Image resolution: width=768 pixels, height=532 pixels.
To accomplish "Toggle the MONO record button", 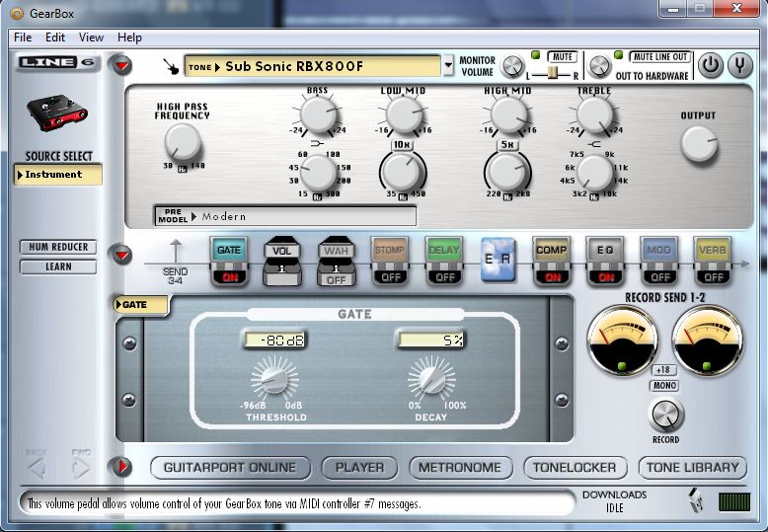I will pyautogui.click(x=664, y=386).
